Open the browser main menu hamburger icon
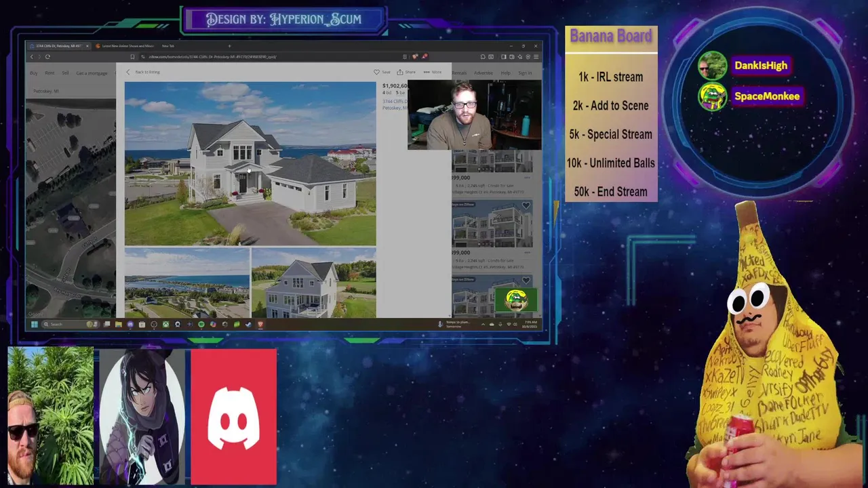The width and height of the screenshot is (868, 488). coord(536,57)
